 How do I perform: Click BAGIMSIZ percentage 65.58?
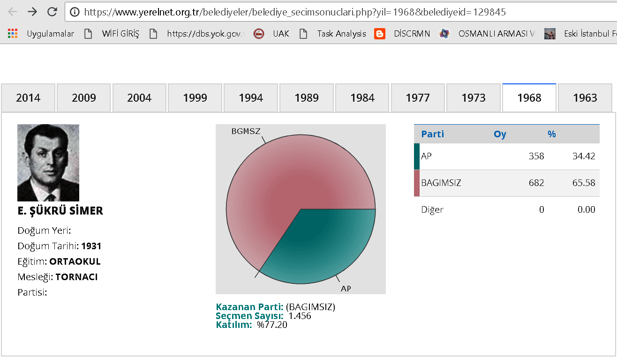[x=584, y=183]
